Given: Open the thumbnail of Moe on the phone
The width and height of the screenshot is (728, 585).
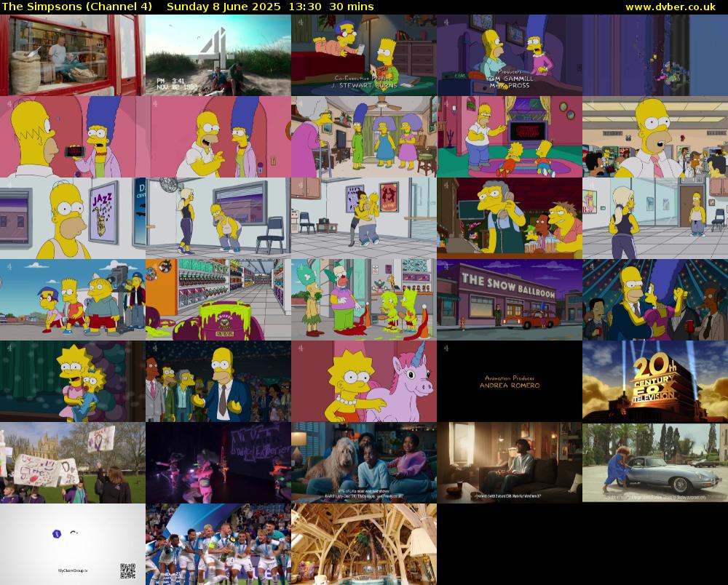Looking at the screenshot, I should coord(510,218).
